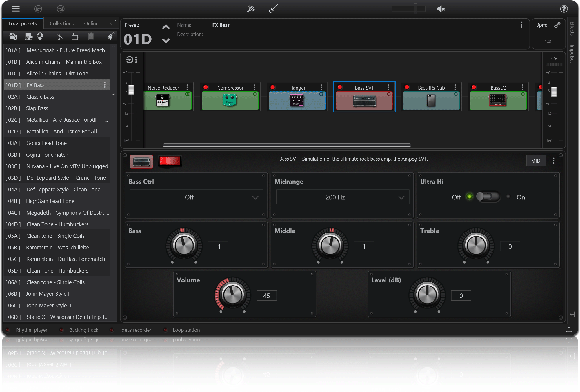Select the Slap Bass preset
Viewport: 580px width, 392px height.
point(37,108)
